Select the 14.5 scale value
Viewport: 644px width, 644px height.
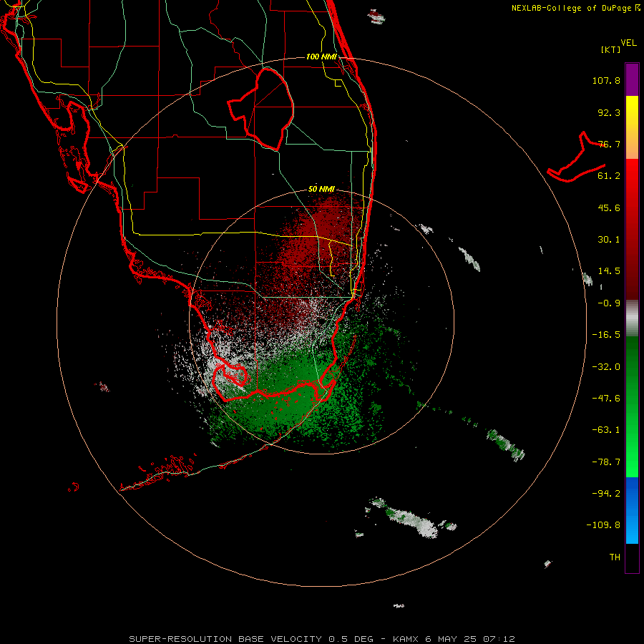[x=609, y=271]
